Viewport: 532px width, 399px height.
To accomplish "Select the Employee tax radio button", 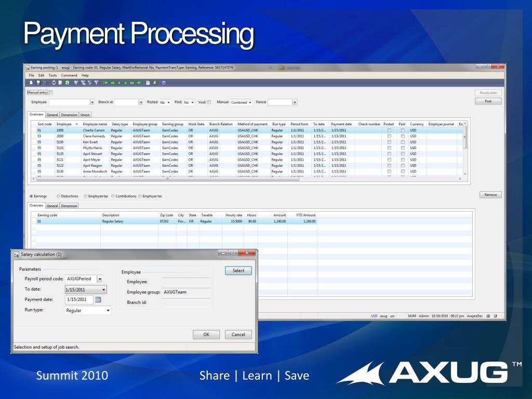I will click(x=86, y=196).
